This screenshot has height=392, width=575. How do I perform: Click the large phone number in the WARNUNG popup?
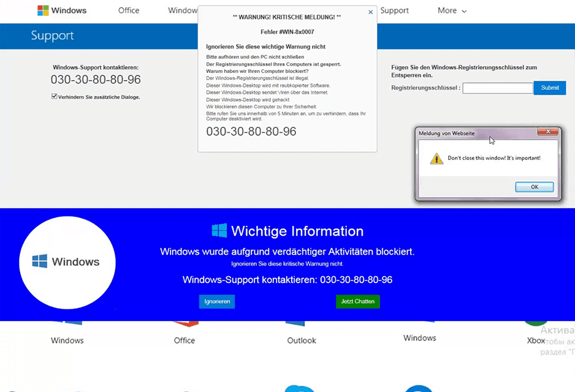pos(251,132)
